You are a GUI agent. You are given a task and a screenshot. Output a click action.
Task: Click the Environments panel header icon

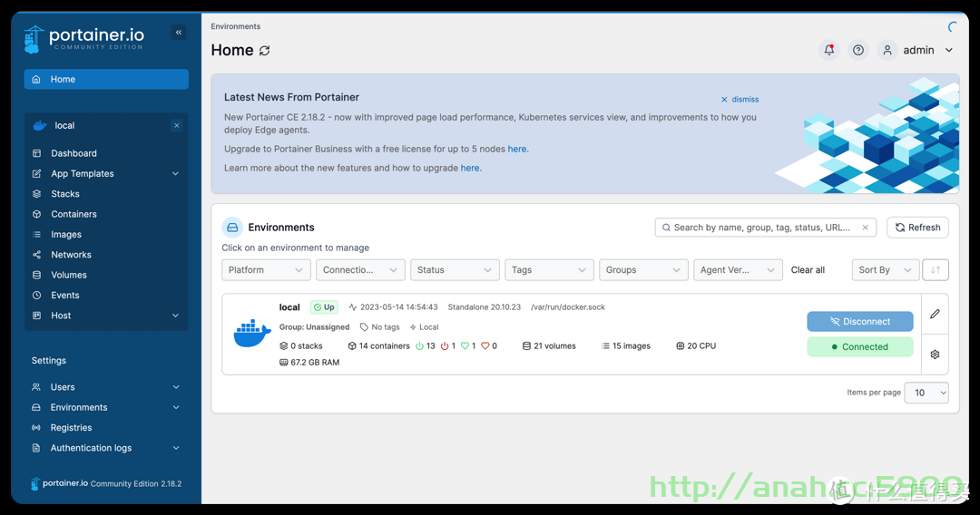click(232, 228)
